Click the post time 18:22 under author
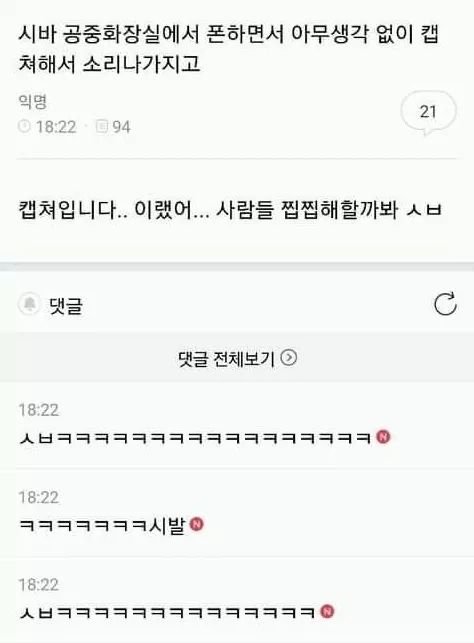This screenshot has height=643, width=474. point(56,127)
